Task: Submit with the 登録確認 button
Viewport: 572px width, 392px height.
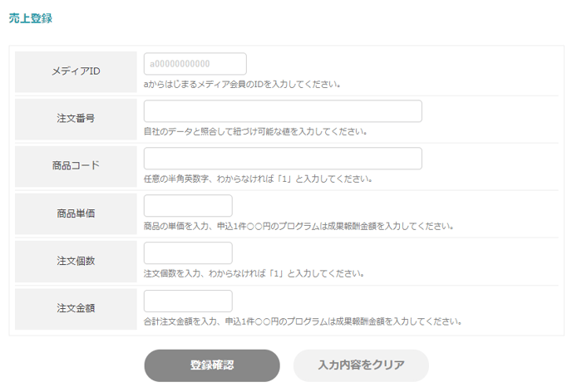Action: point(212,365)
